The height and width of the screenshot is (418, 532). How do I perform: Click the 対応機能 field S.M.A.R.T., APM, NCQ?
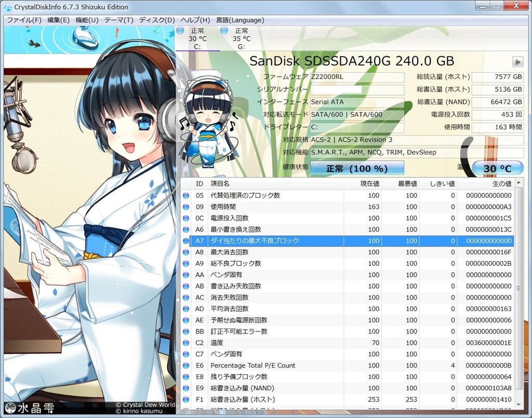(x=417, y=152)
